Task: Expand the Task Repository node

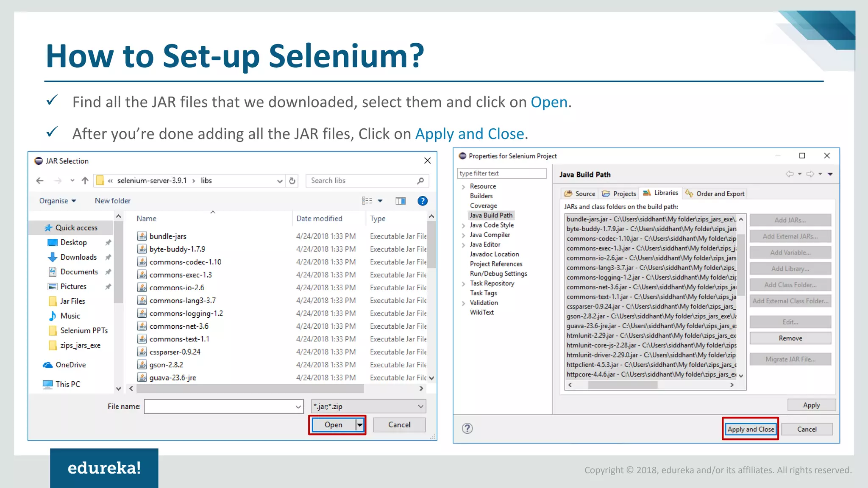Action: (463, 284)
